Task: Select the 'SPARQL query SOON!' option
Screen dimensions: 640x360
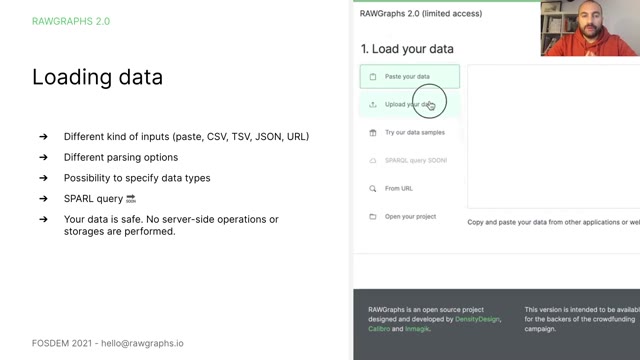Action: tap(409, 160)
